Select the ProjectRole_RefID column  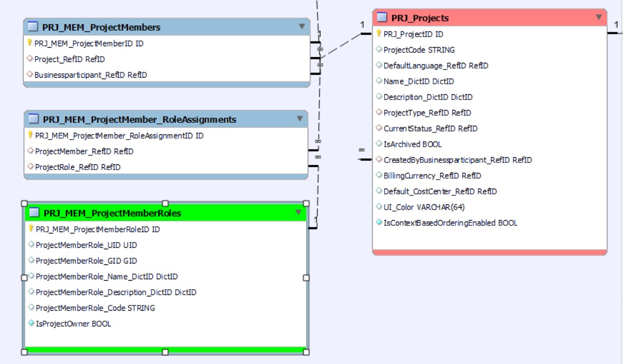pyautogui.click(x=78, y=167)
